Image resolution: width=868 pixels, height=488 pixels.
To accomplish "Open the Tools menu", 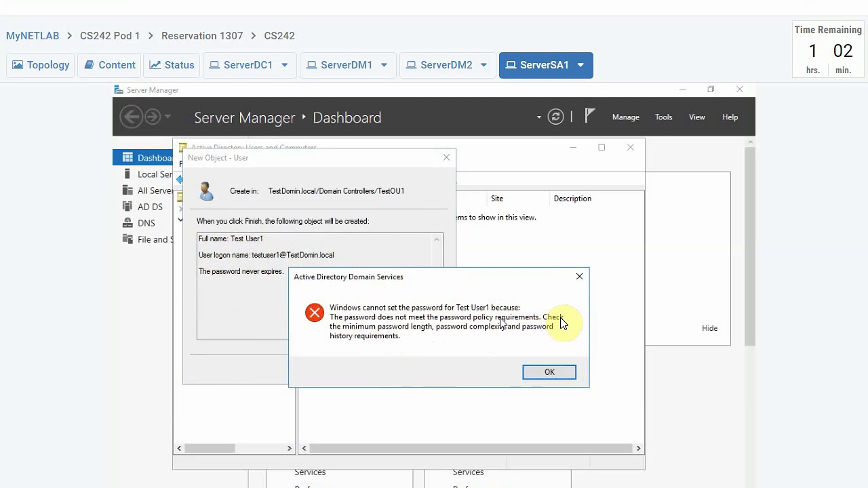I will (x=664, y=117).
